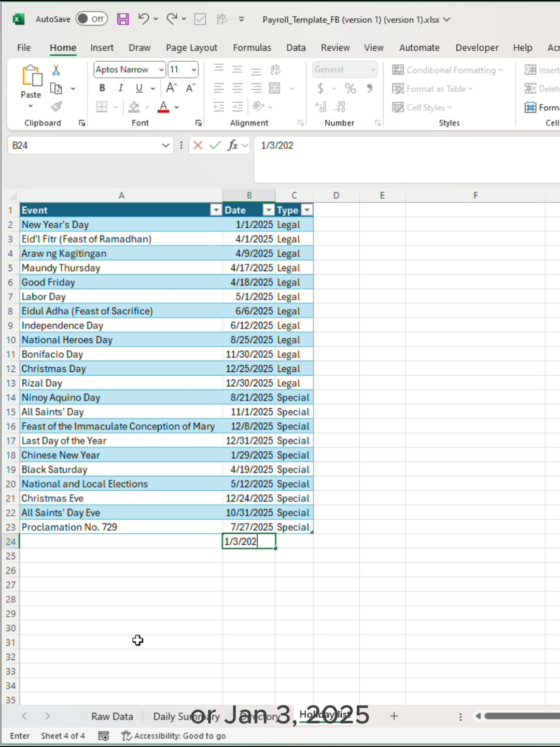Select cell with Chinese New Year
This screenshot has width=560, height=747.
coord(121,455)
